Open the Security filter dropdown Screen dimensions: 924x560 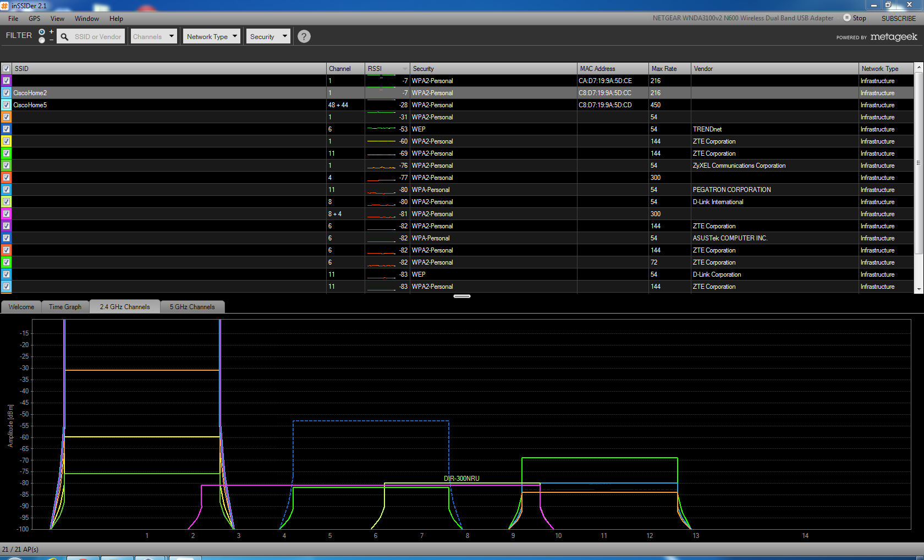(x=268, y=37)
